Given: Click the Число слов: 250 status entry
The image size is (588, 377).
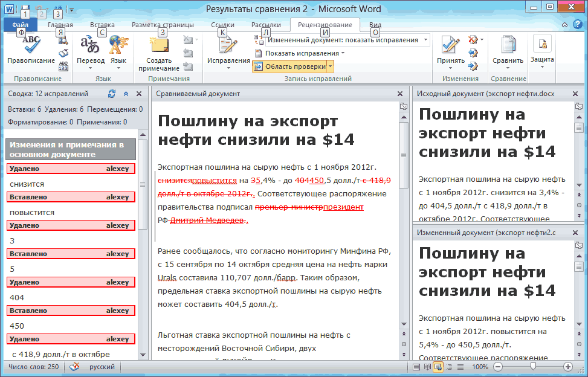Looking at the screenshot, I should (x=33, y=367).
